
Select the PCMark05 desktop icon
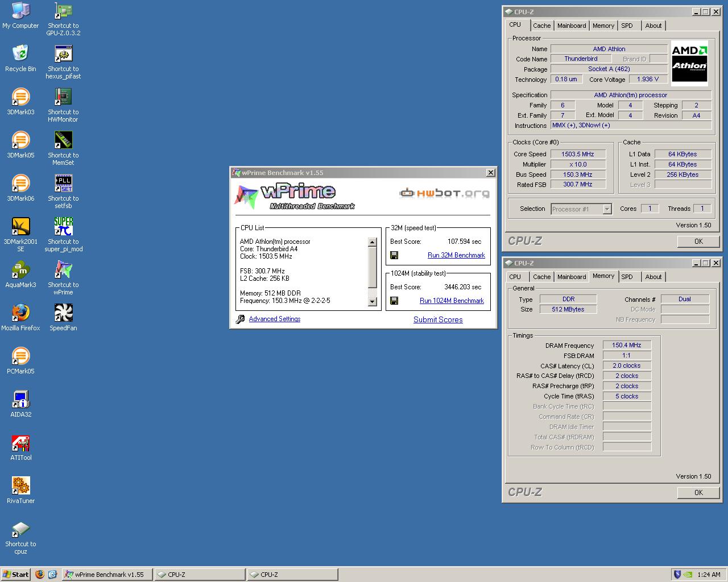tap(20, 361)
